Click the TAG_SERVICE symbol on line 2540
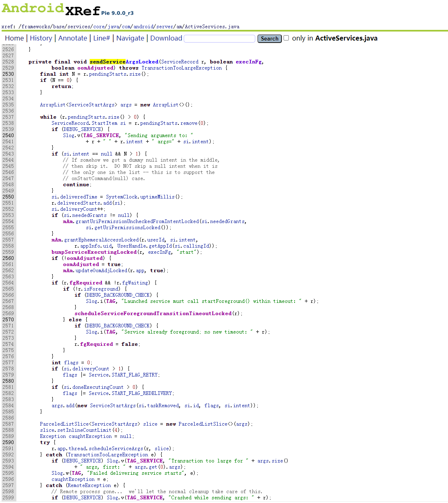The height and width of the screenshot is (503, 448). click(x=101, y=135)
